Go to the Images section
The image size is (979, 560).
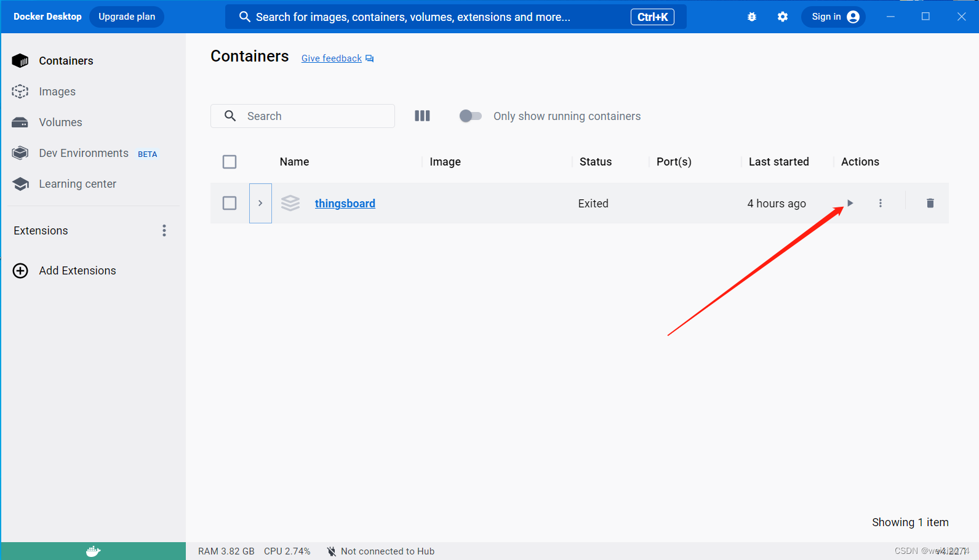tap(57, 92)
